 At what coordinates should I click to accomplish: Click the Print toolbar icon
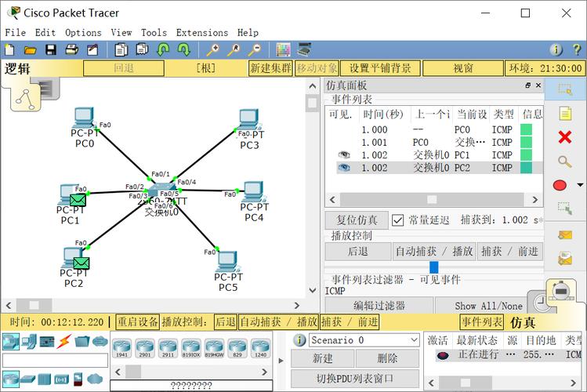[x=71, y=50]
